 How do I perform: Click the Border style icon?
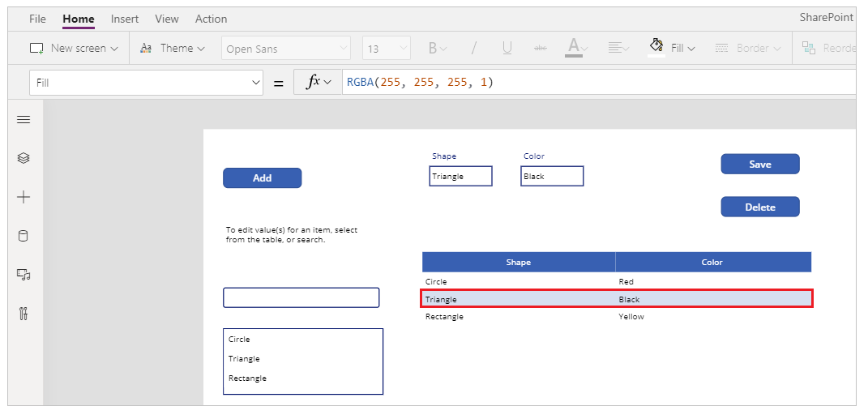click(721, 48)
